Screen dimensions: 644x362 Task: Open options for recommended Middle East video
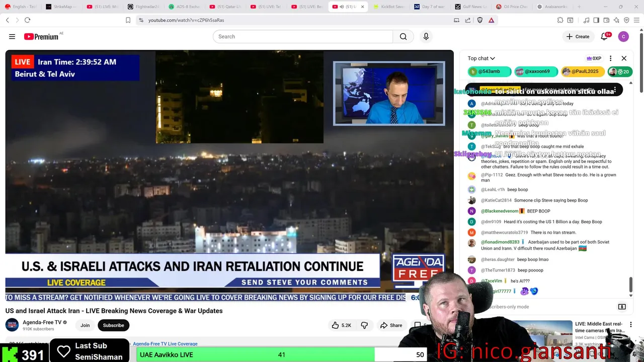click(630, 325)
